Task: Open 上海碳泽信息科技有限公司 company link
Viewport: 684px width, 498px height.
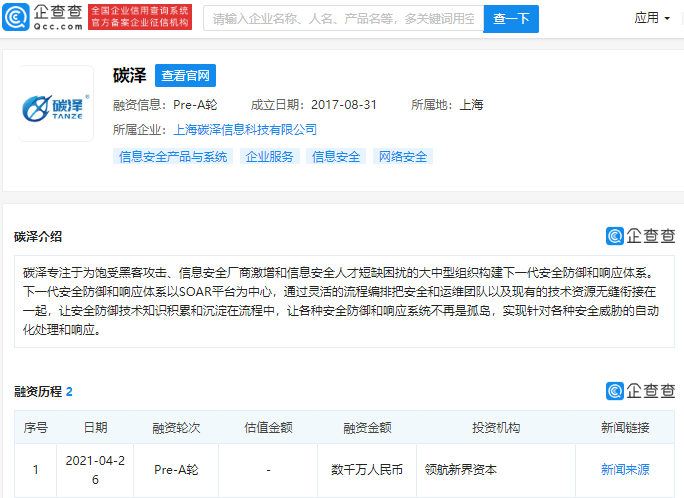Action: tap(245, 130)
